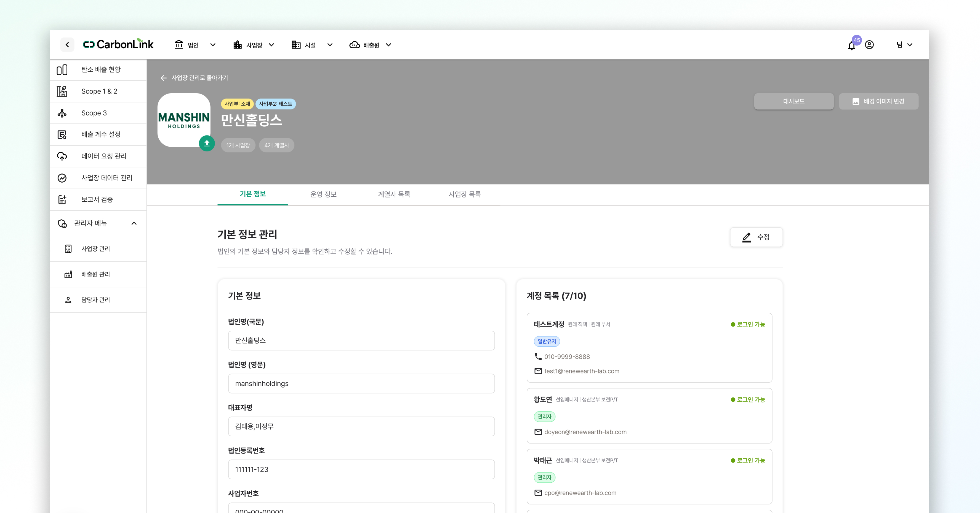
Task: Click the 일반유저 role badge
Action: coord(547,341)
